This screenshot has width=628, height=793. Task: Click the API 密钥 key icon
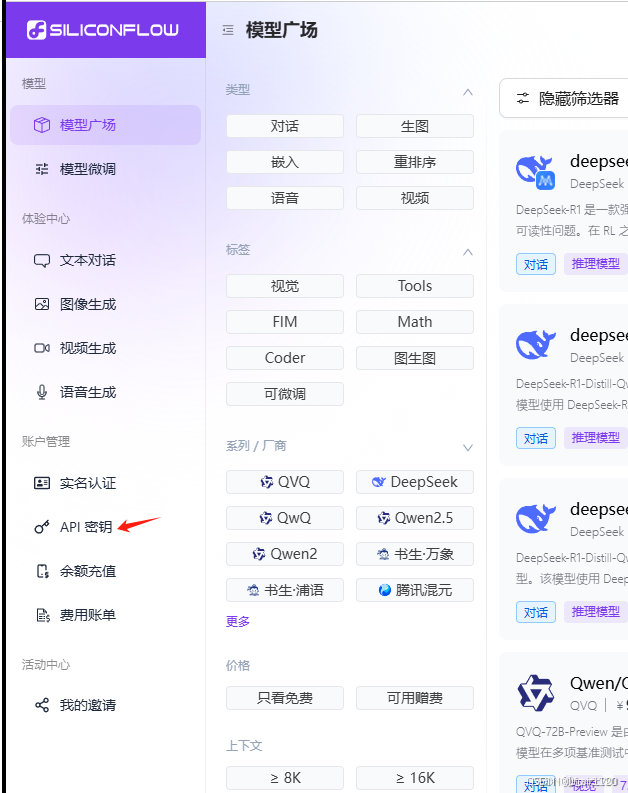(x=42, y=527)
